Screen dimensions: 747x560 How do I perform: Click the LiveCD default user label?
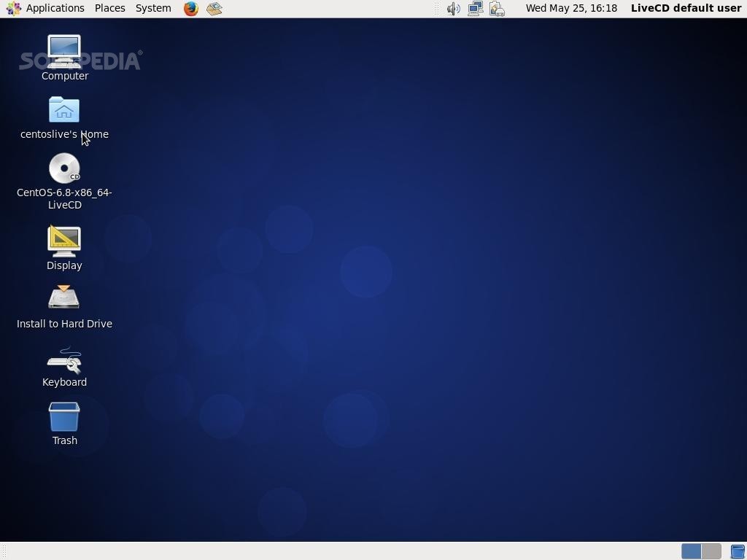(686, 8)
